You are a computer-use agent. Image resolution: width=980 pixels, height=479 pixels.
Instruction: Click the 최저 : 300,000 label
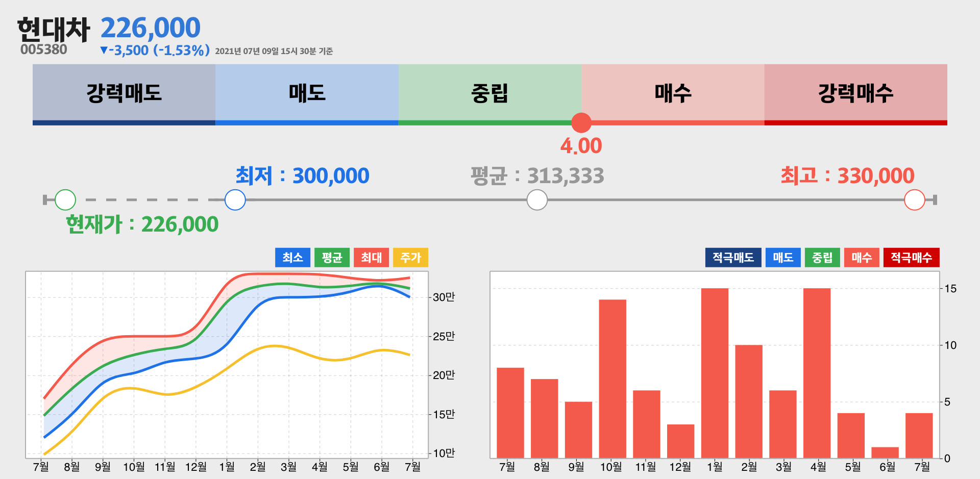click(302, 176)
